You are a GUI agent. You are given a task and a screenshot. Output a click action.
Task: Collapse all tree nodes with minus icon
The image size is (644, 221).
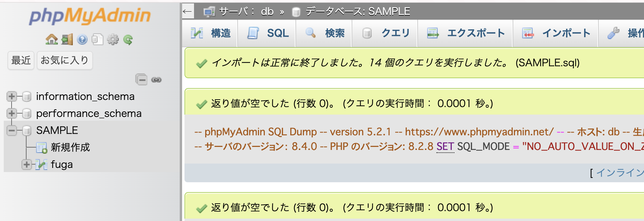[141, 80]
